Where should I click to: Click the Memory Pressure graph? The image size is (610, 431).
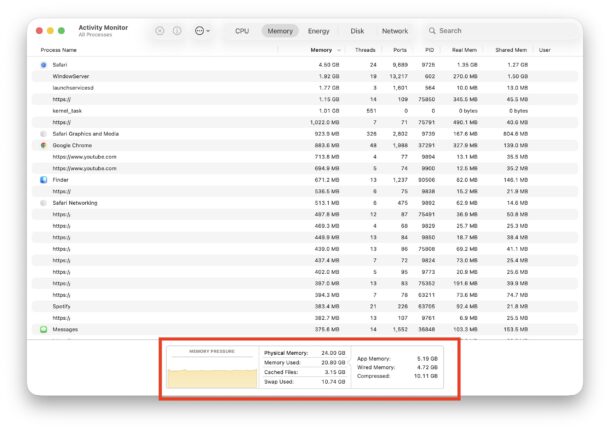(x=211, y=370)
